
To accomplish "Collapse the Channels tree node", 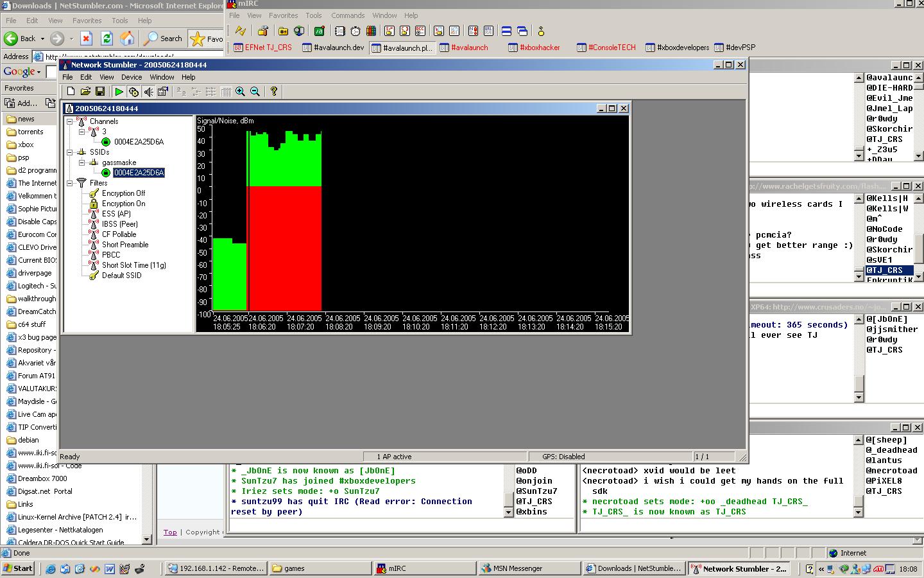I will 70,121.
